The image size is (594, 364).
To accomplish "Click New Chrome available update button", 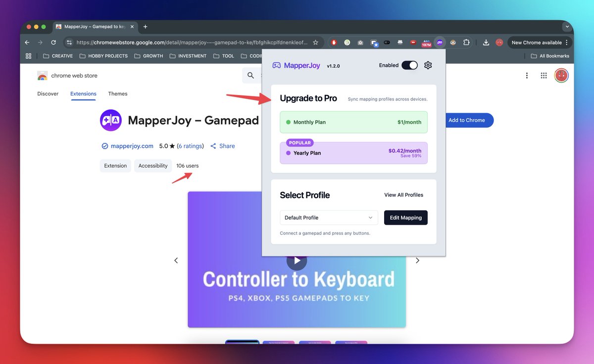I will [540, 43].
